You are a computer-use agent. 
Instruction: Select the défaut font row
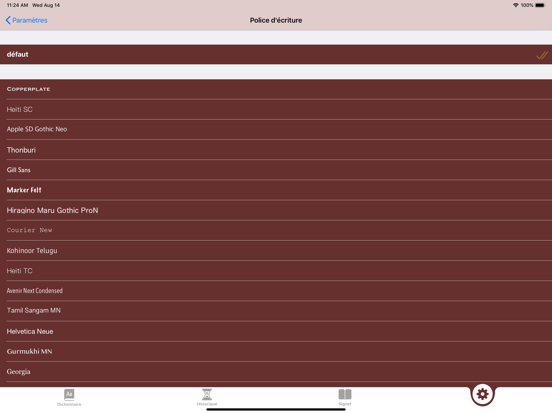pyautogui.click(x=276, y=55)
